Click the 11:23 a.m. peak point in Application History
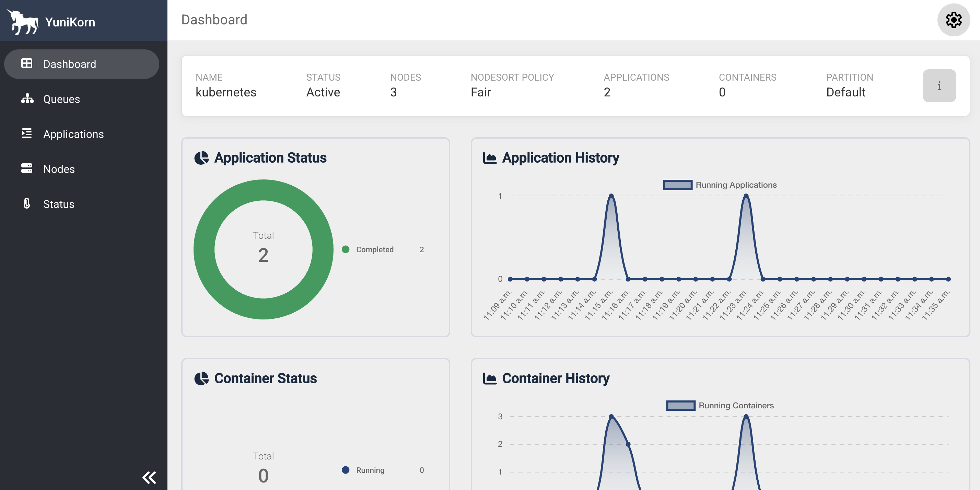 tap(746, 196)
